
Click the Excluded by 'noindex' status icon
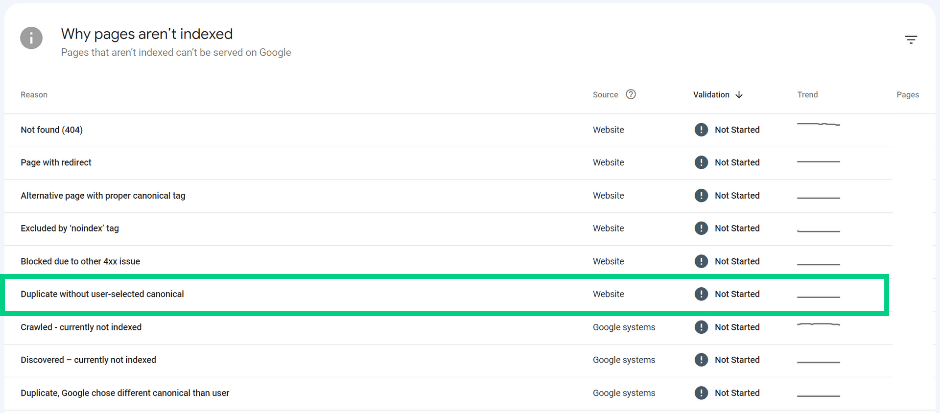pyautogui.click(x=701, y=228)
